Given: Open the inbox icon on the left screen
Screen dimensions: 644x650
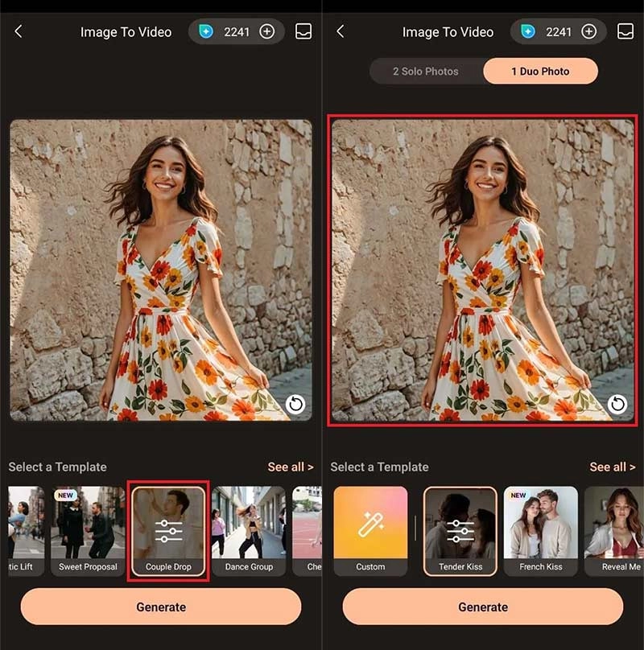Looking at the screenshot, I should [303, 31].
